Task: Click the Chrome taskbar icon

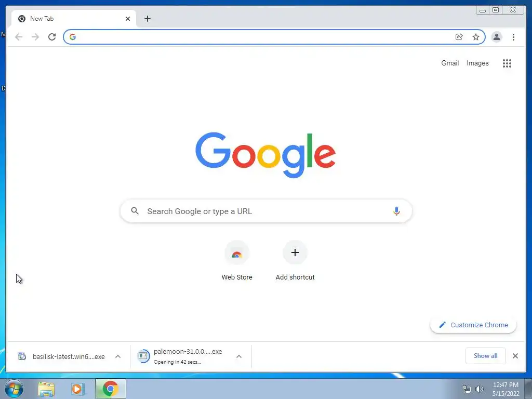Action: (x=111, y=389)
